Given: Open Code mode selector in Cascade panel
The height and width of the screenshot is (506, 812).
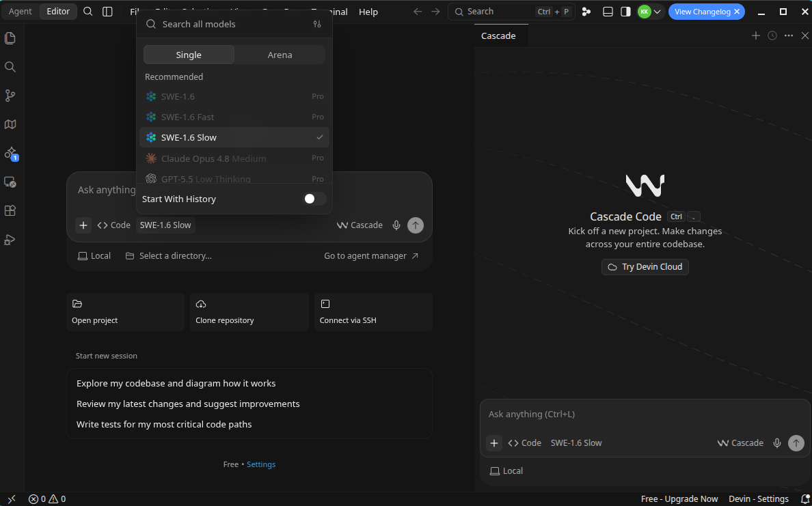Looking at the screenshot, I should tap(525, 443).
